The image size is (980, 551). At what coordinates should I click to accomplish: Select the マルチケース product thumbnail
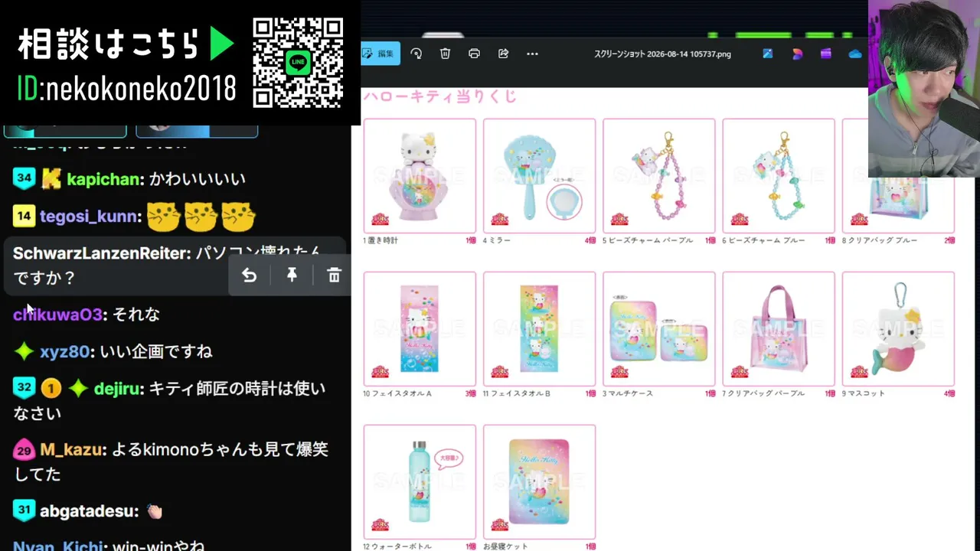tap(658, 329)
